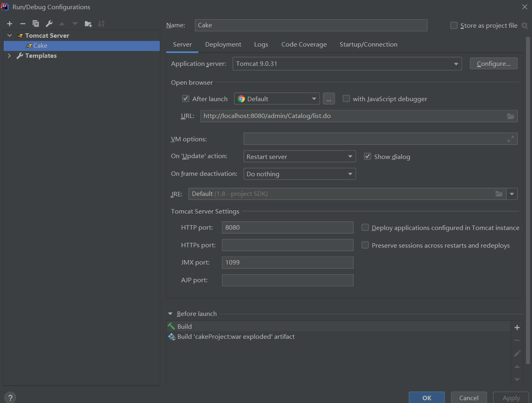The image size is (532, 403).
Task: Click the OK button
Action: pos(427,397)
